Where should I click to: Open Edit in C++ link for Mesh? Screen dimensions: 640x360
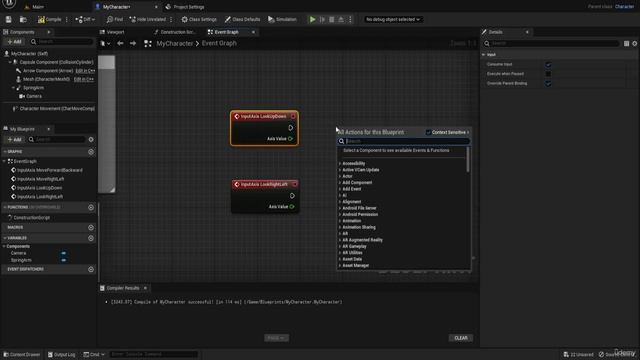point(84,79)
